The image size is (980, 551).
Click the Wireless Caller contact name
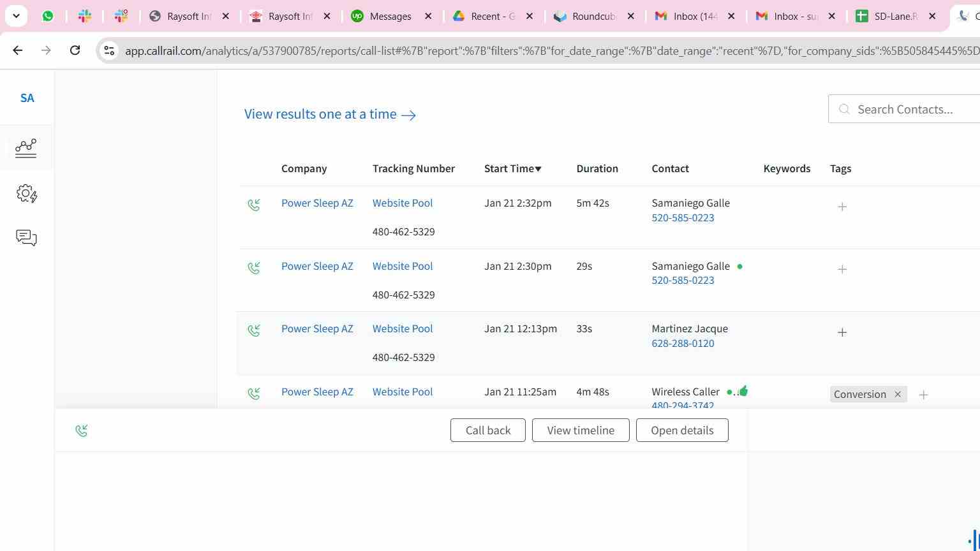click(685, 392)
